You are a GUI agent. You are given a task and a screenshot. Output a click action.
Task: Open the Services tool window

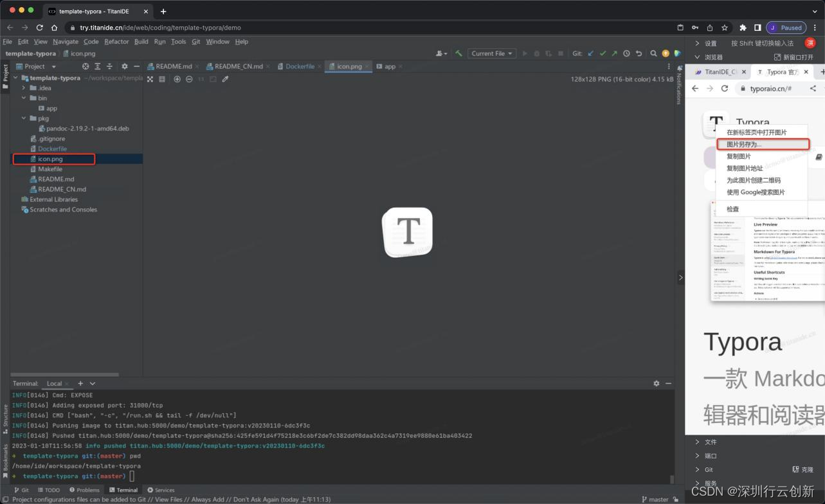pyautogui.click(x=161, y=490)
